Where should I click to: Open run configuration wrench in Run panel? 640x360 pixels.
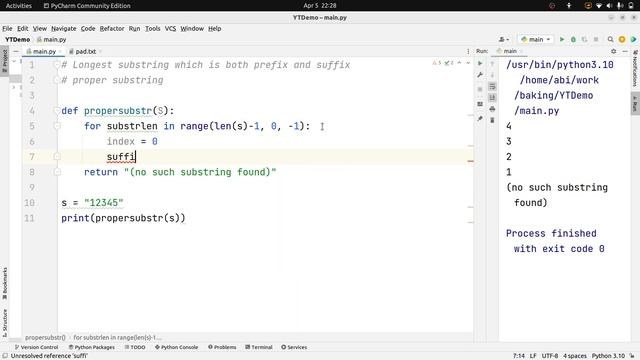tap(480, 75)
